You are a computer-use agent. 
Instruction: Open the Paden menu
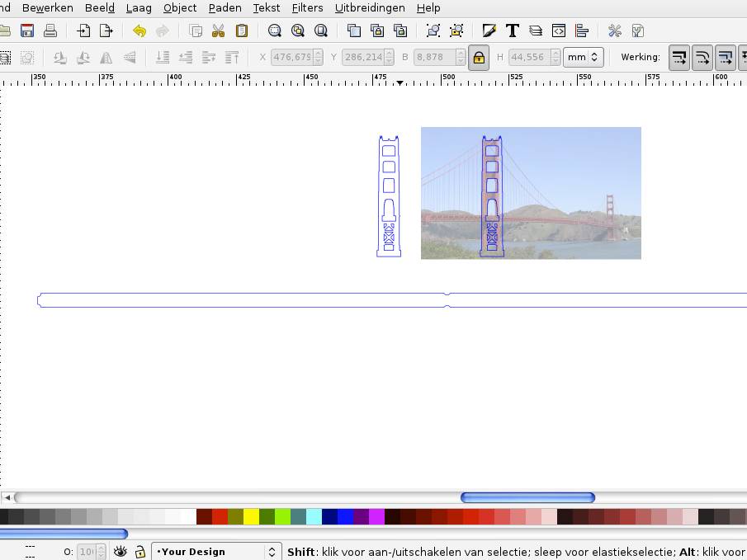[x=225, y=8]
